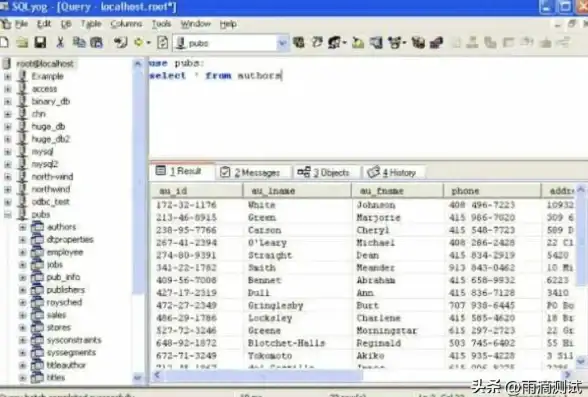The width and height of the screenshot is (588, 397).
Task: Expand the authors table node
Action: [x=22, y=227]
